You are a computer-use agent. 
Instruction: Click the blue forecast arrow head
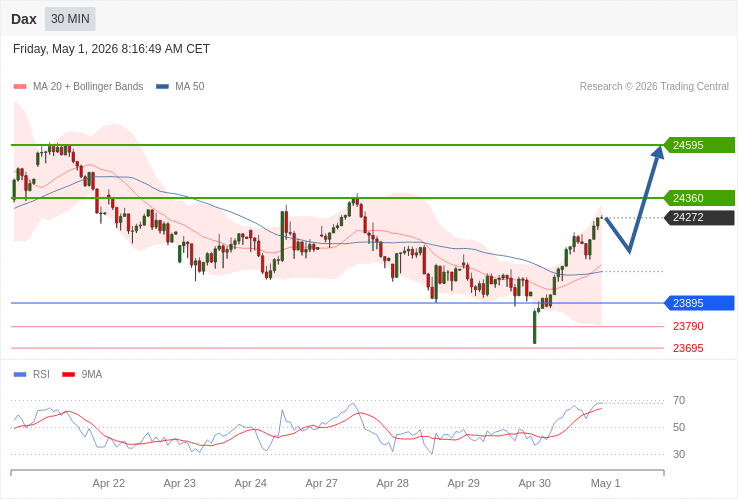tap(658, 153)
